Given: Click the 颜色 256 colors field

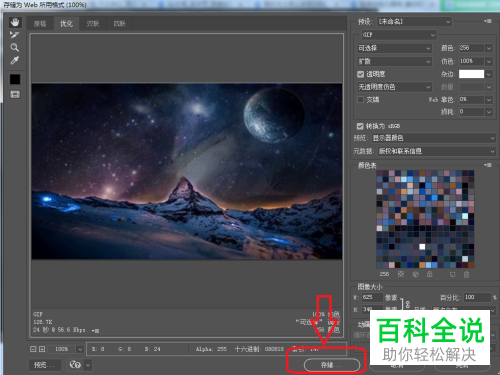Looking at the screenshot, I should coord(471,48).
